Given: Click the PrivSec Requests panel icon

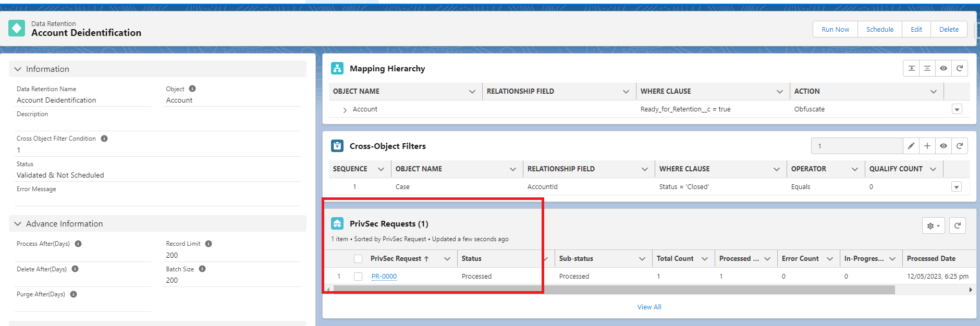Looking at the screenshot, I should point(337,223).
